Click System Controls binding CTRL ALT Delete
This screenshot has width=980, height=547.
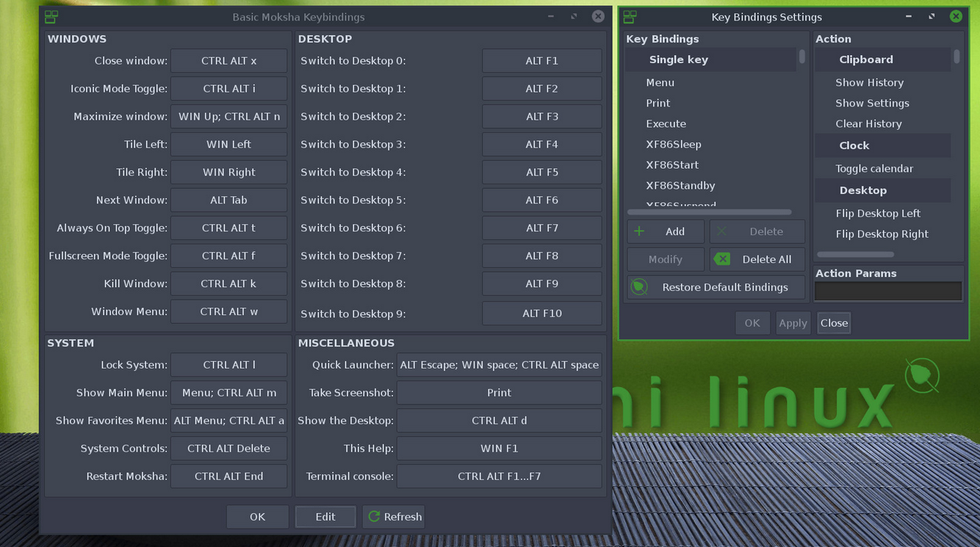click(228, 449)
